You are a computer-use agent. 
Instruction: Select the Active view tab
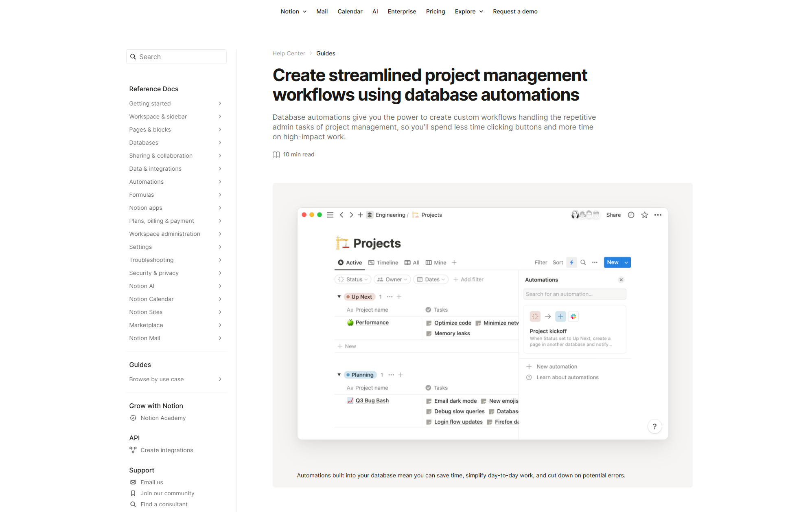click(350, 263)
